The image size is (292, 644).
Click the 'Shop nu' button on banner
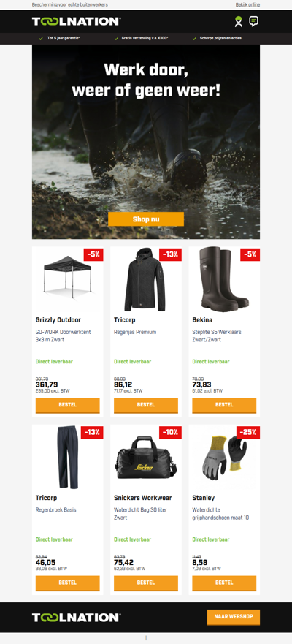pyautogui.click(x=146, y=219)
